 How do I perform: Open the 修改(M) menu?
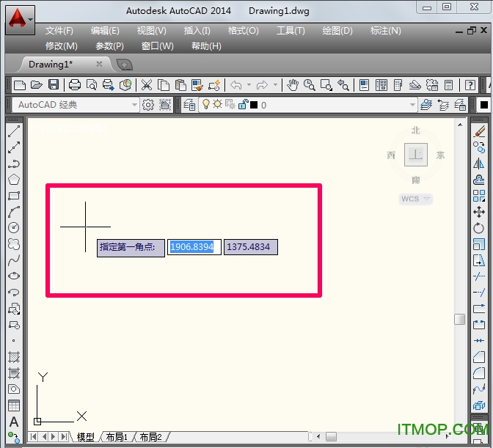[62, 46]
